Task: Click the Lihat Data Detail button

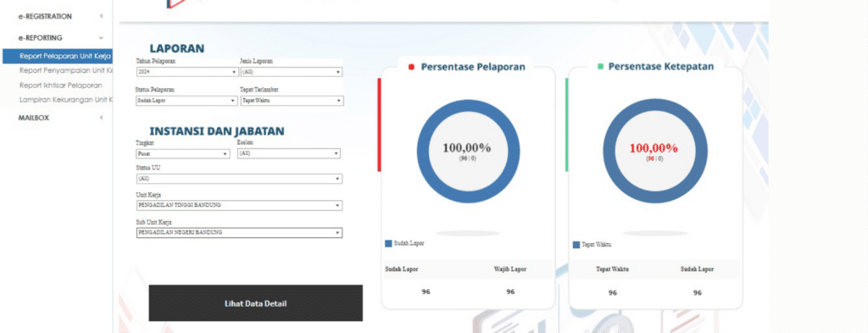Action: [256, 303]
